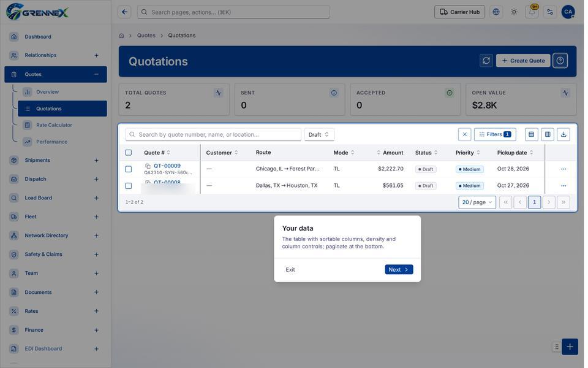588x368 pixels.
Task: Open the settings sliders icon in header
Action: tap(550, 12)
